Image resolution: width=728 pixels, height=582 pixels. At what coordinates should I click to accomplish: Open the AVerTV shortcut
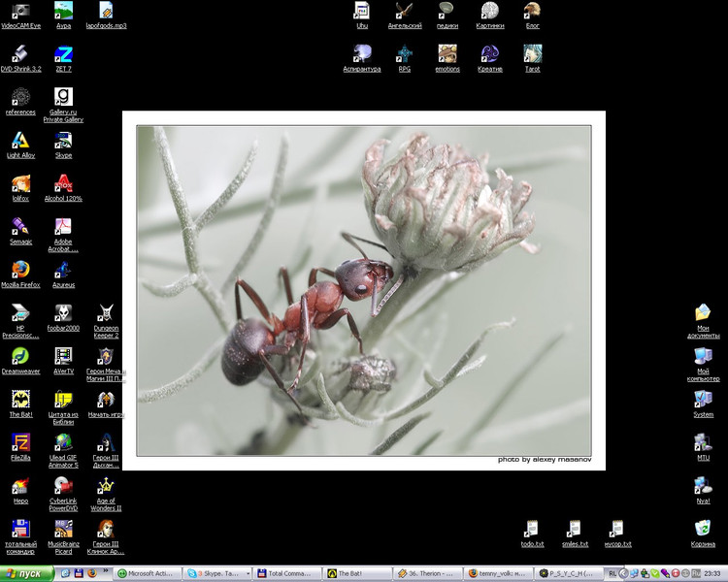64,361
